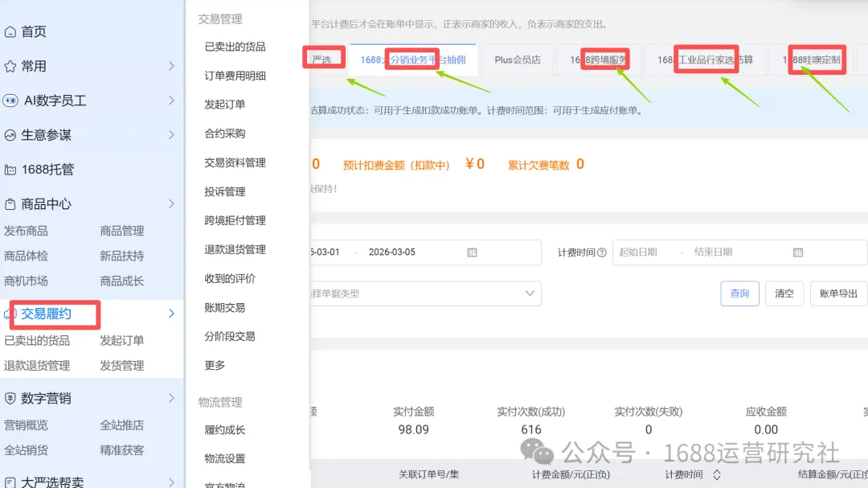Viewport: 868px width, 488px height.
Task: Click 退款退货管理 sidebar shortcut
Action: [x=37, y=366]
